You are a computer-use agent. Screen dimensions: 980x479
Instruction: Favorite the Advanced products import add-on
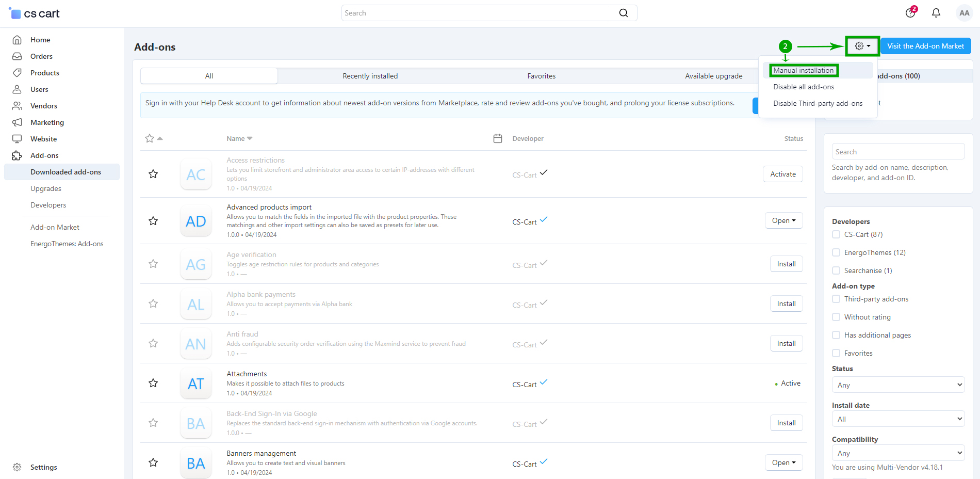[153, 221]
